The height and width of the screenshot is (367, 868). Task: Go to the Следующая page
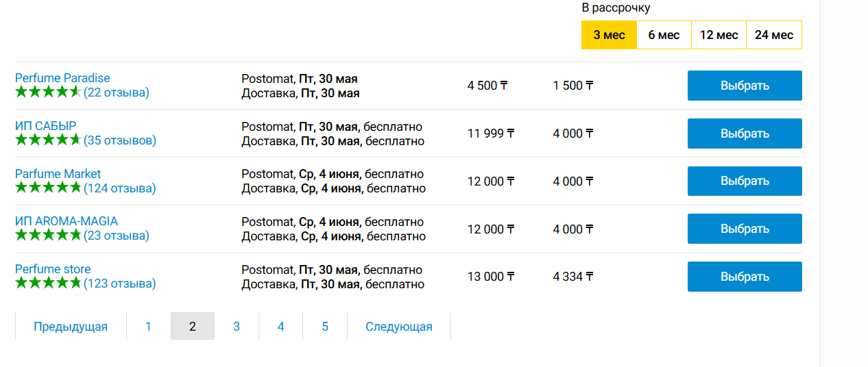coord(399,327)
